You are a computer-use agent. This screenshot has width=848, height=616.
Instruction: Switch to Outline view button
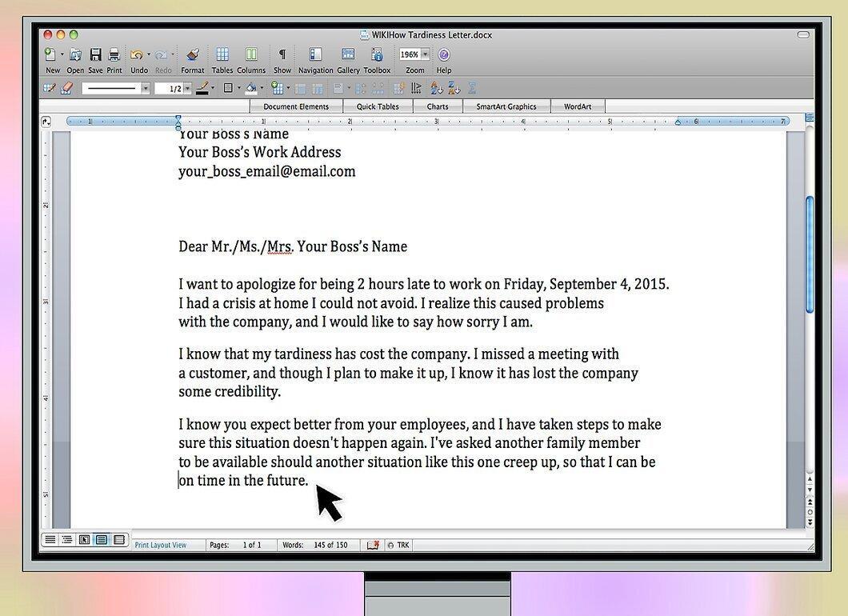(x=66, y=539)
